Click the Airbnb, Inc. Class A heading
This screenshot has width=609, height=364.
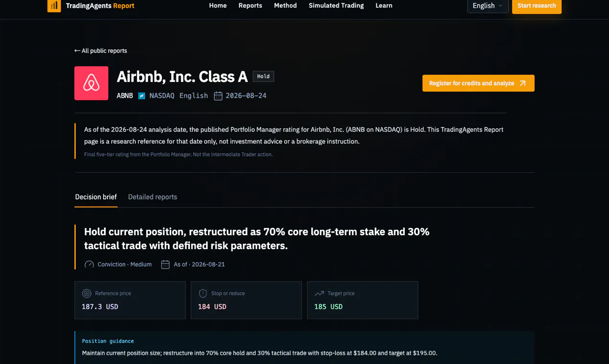tap(182, 77)
